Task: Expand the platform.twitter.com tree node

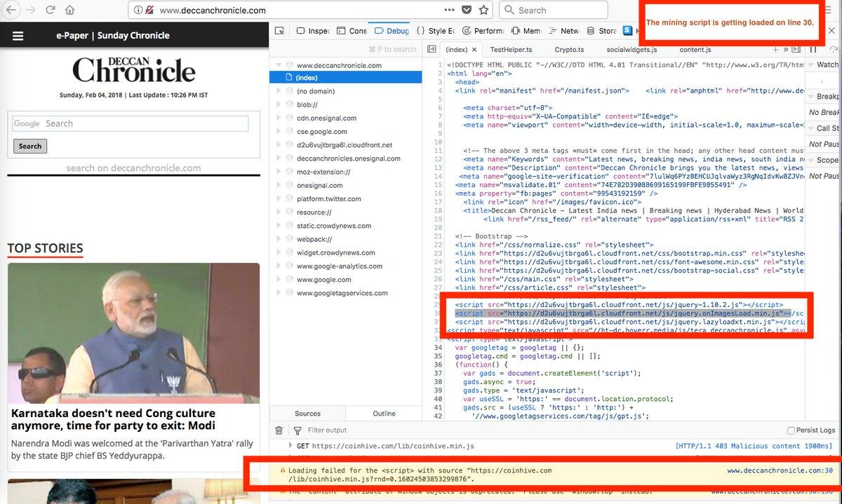Action: [279, 199]
